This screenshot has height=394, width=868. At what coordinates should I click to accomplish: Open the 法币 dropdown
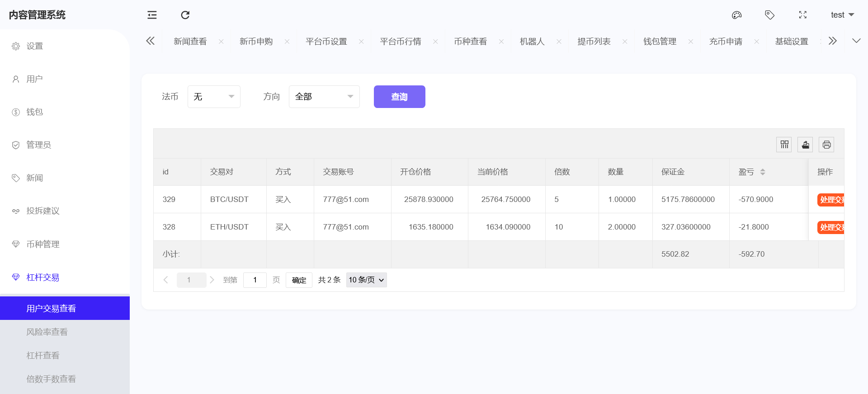point(214,97)
